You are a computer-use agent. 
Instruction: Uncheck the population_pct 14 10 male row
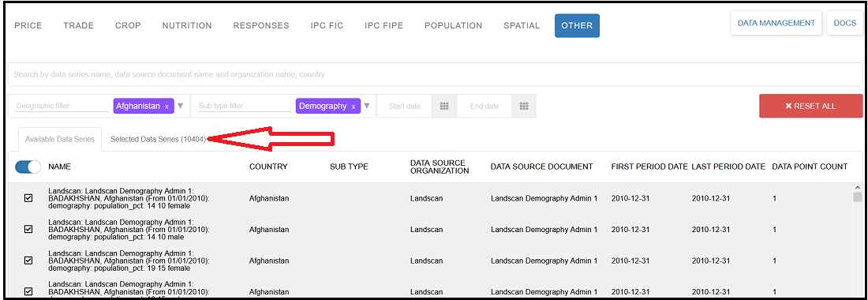(28, 229)
